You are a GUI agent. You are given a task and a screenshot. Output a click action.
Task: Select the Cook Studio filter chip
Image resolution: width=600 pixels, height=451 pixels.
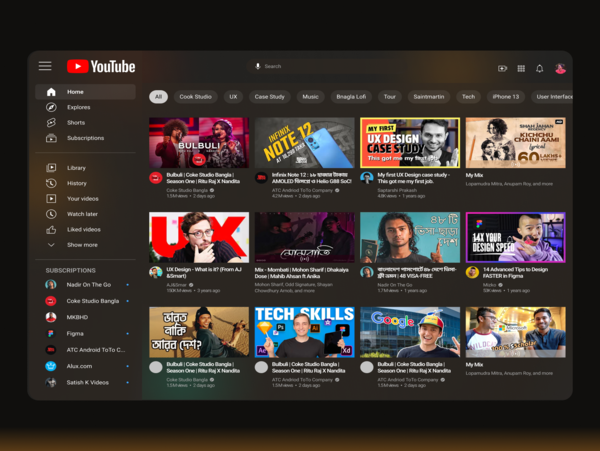196,97
